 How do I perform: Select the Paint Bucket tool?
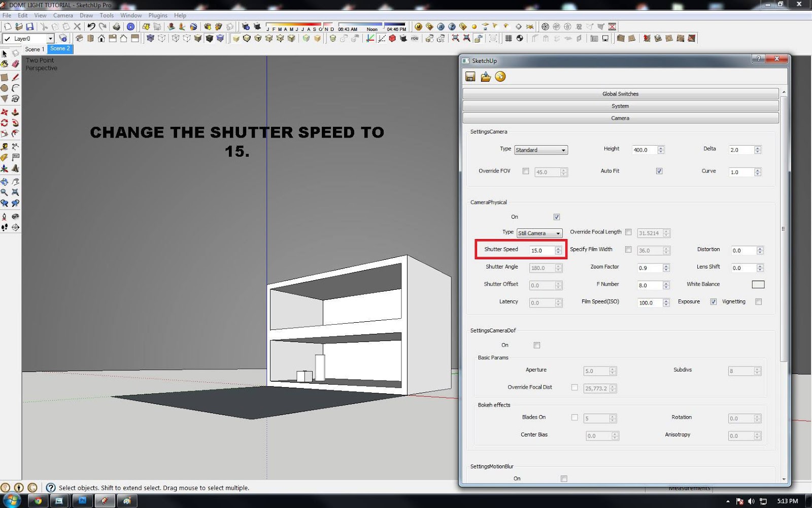(x=4, y=64)
